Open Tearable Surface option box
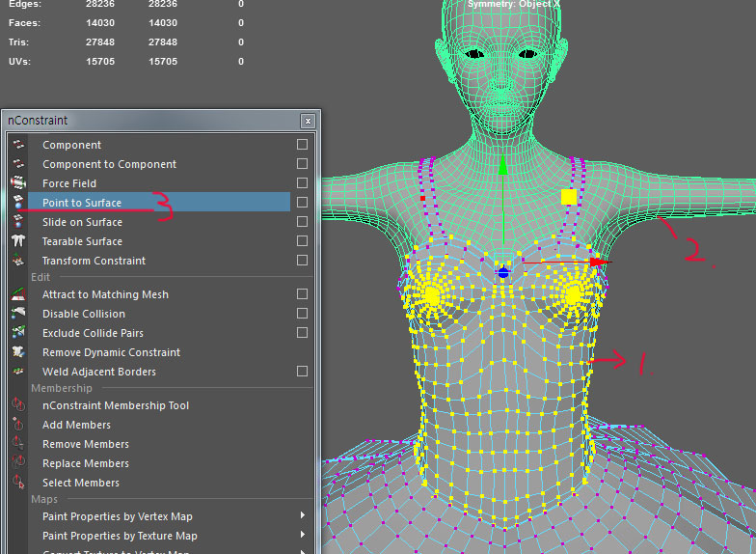The image size is (756, 554). 303,241
